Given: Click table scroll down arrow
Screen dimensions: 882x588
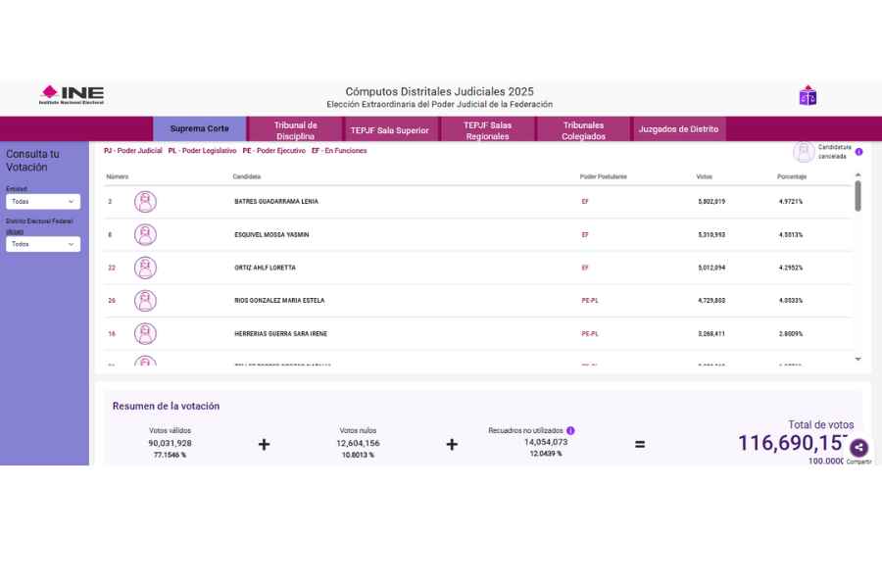Looking at the screenshot, I should click(857, 359).
